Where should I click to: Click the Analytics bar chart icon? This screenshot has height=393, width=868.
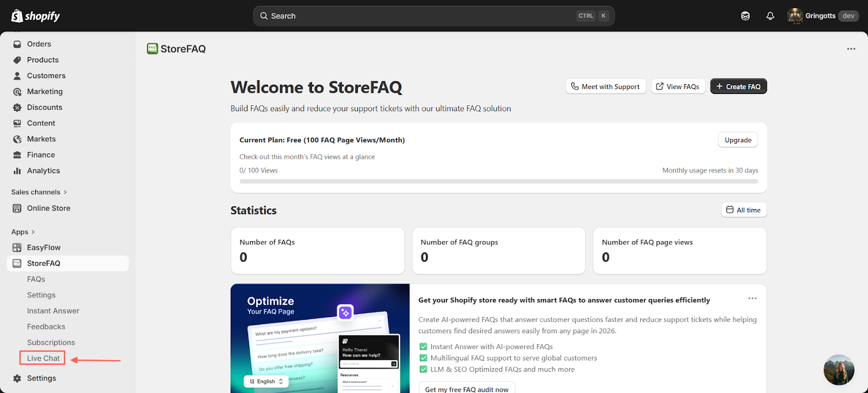(x=17, y=170)
